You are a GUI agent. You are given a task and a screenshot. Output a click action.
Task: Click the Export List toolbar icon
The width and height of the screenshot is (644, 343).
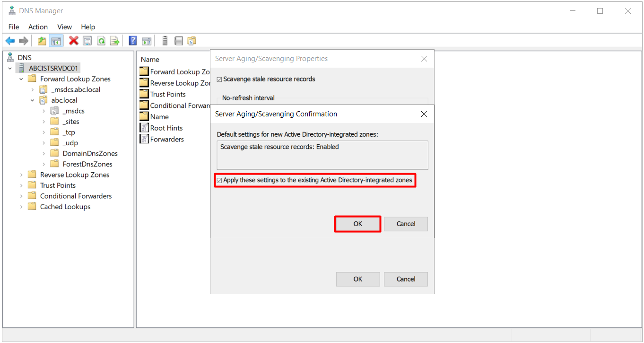point(115,41)
